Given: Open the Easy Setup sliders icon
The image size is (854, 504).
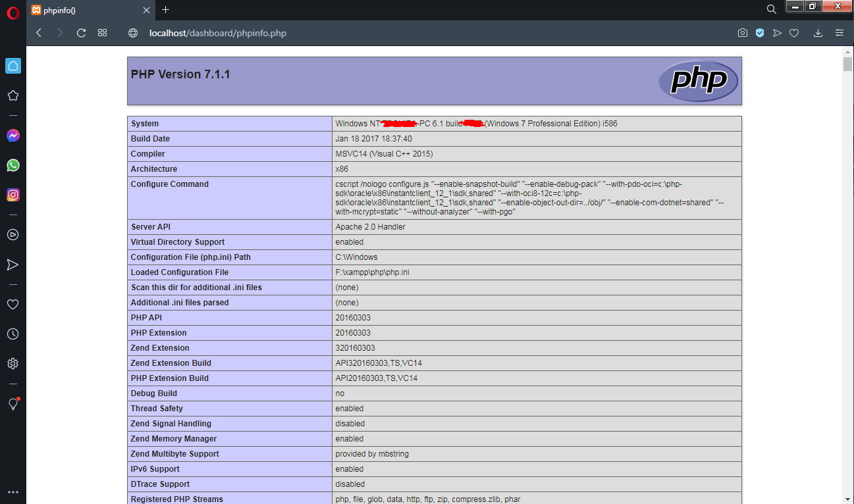Looking at the screenshot, I should (x=840, y=33).
